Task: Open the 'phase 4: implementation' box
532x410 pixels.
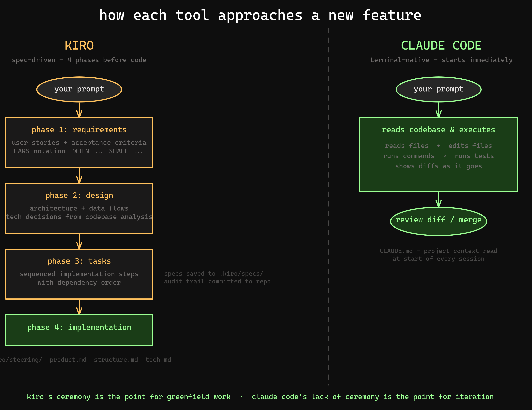Action: pos(79,330)
